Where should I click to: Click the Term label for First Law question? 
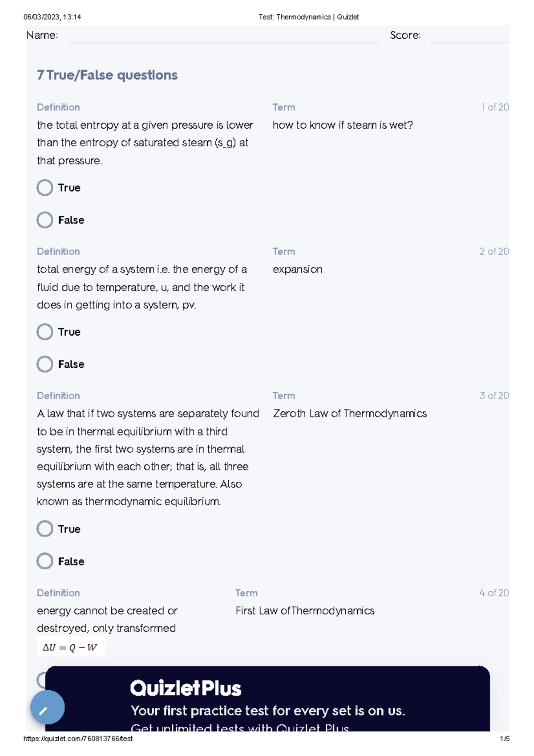245,593
